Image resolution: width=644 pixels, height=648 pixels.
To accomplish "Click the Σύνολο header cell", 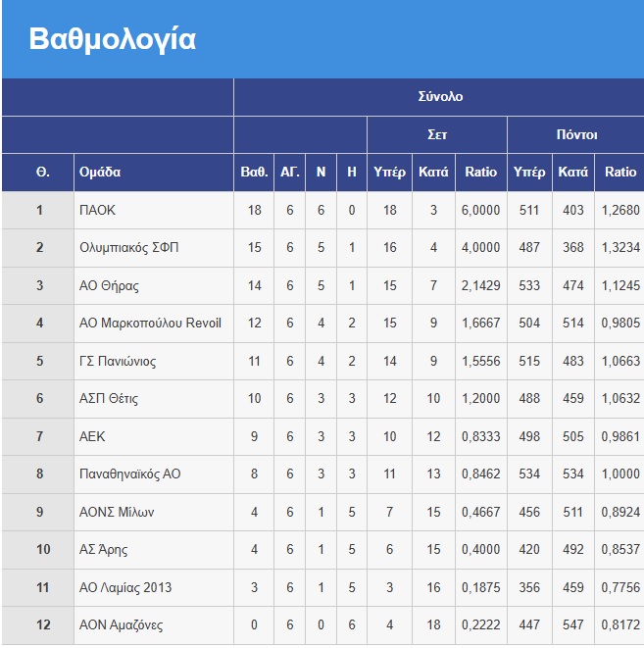I will [x=439, y=97].
